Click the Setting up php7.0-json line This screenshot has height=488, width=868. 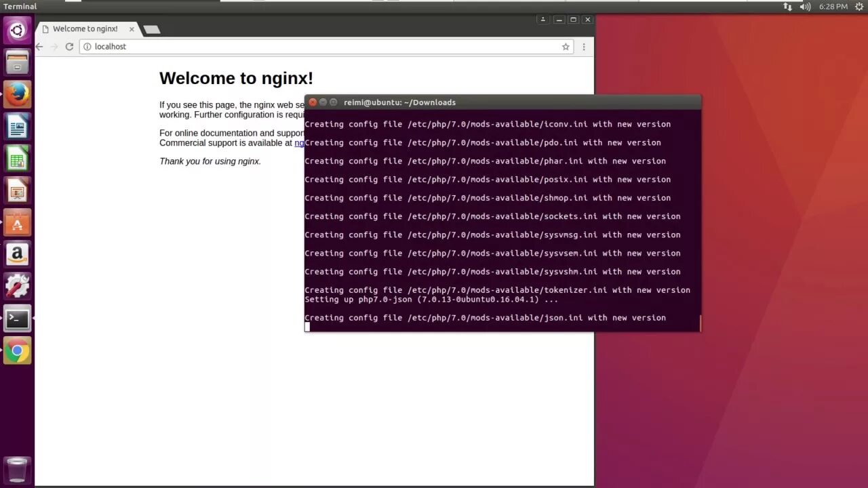point(431,299)
